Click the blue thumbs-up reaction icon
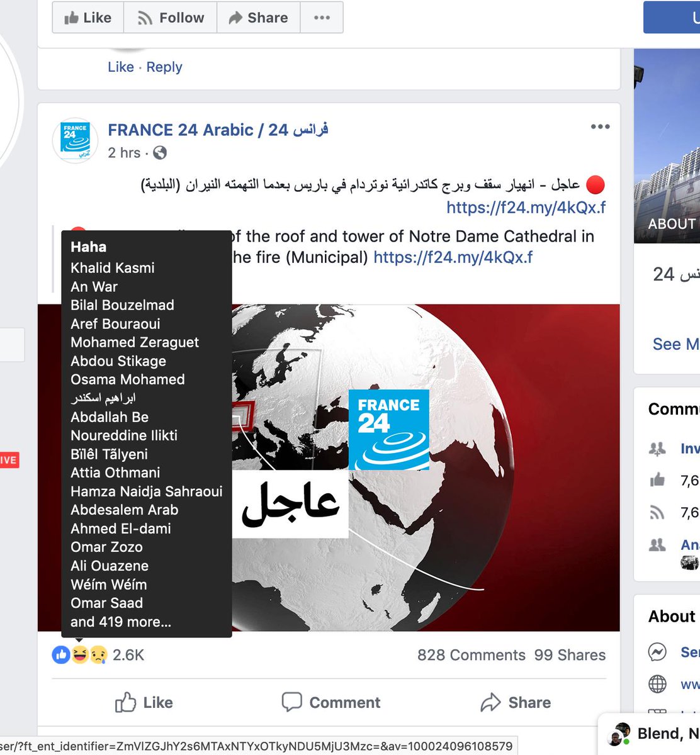Image resolution: width=700 pixels, height=755 pixels. (x=61, y=655)
